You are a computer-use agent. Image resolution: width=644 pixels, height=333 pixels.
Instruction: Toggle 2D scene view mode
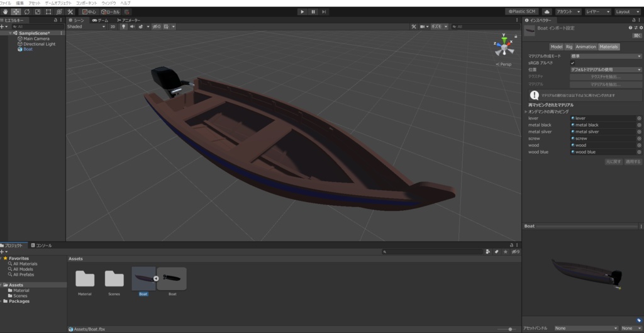click(113, 26)
